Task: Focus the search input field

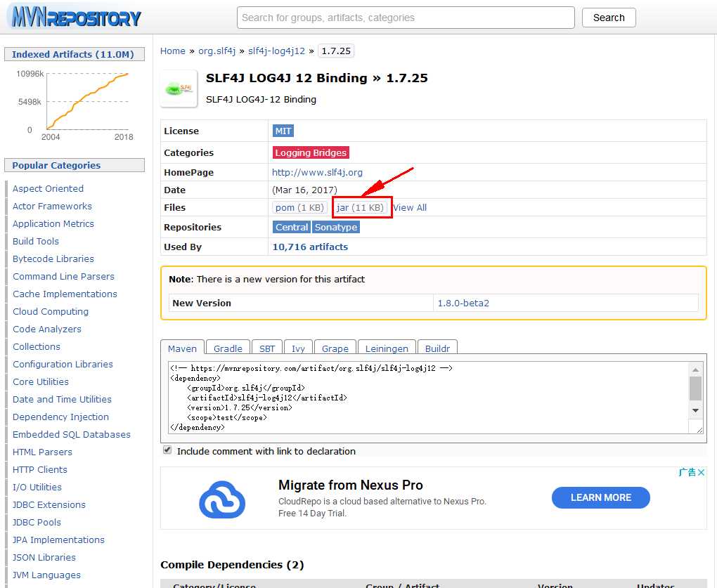Action: click(406, 18)
